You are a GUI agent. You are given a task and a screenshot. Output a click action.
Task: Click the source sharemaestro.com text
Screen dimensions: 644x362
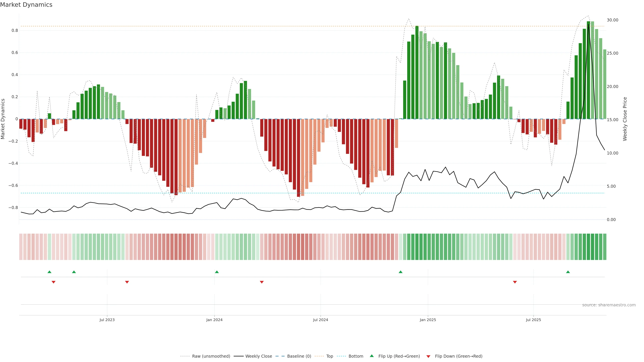[x=609, y=305]
